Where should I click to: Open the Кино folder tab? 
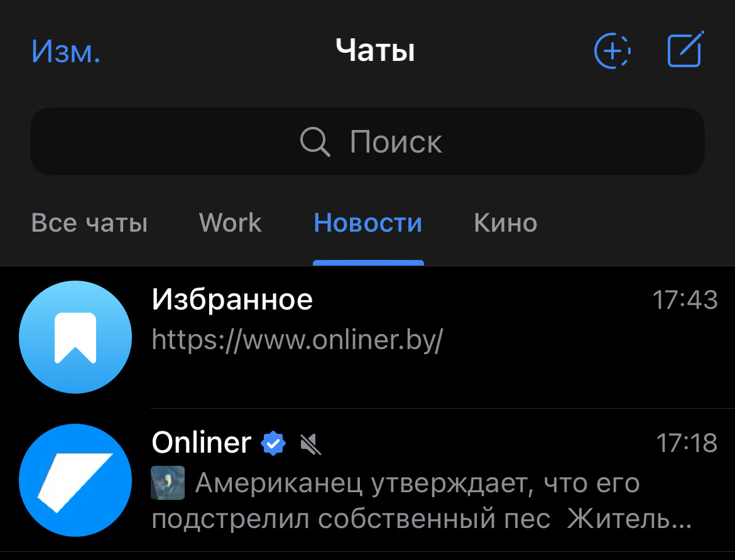(505, 223)
